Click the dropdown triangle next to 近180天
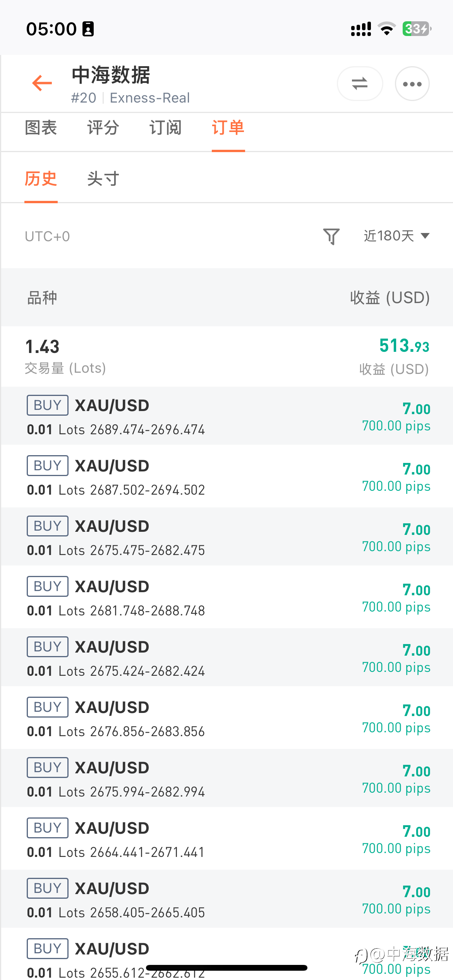 (425, 236)
